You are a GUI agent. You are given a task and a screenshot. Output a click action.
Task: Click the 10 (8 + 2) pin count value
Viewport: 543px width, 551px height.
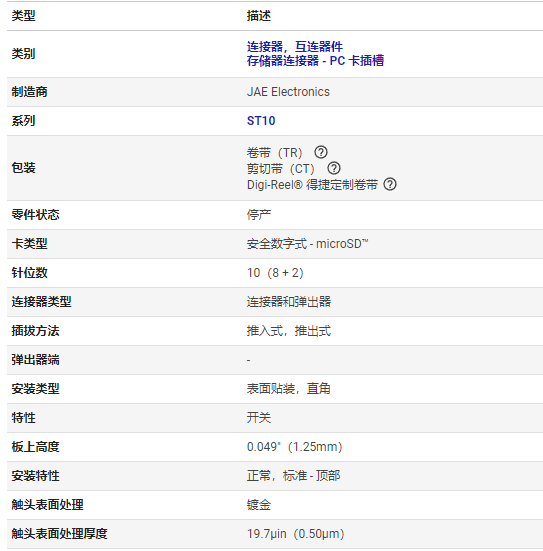pos(275,273)
